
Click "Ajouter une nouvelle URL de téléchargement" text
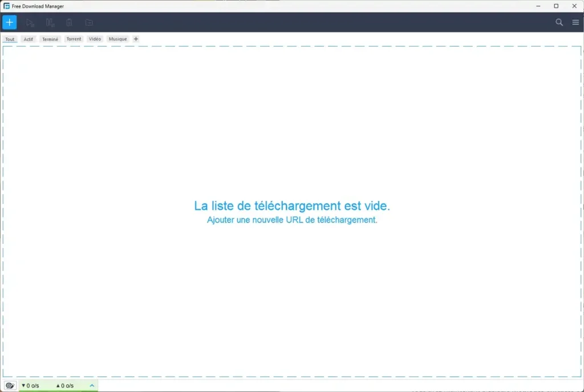[x=292, y=220]
